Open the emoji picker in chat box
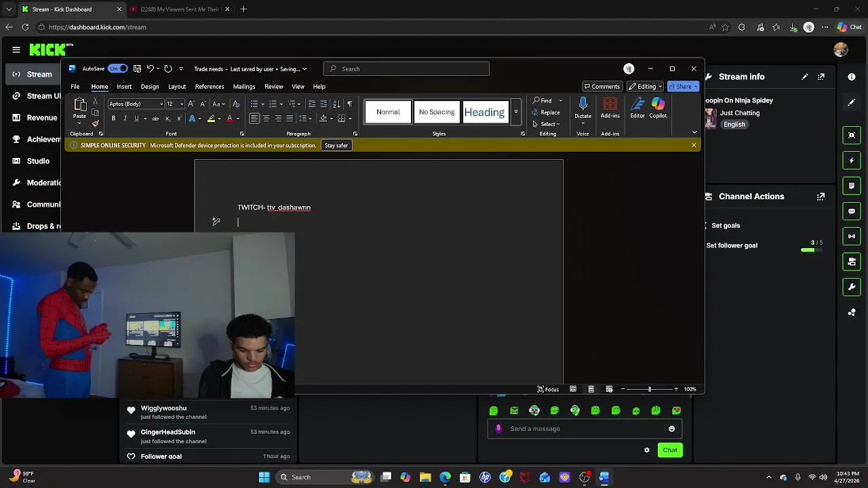Image resolution: width=868 pixels, height=488 pixels. tap(672, 428)
